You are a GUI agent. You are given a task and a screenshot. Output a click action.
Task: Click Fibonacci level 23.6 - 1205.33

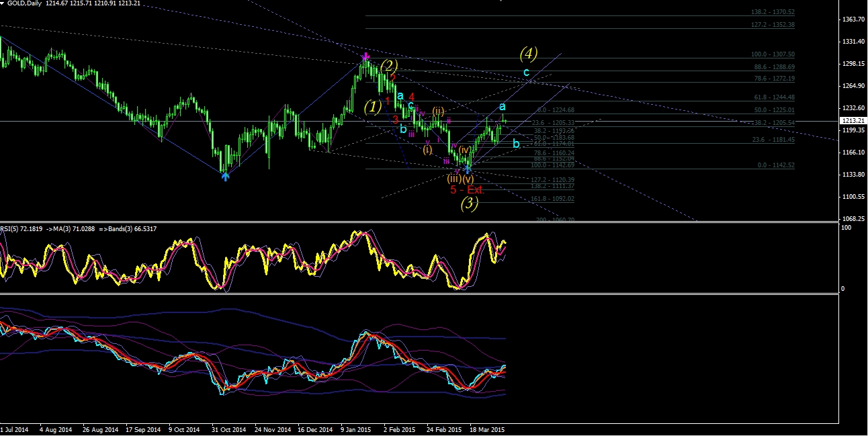pos(553,123)
